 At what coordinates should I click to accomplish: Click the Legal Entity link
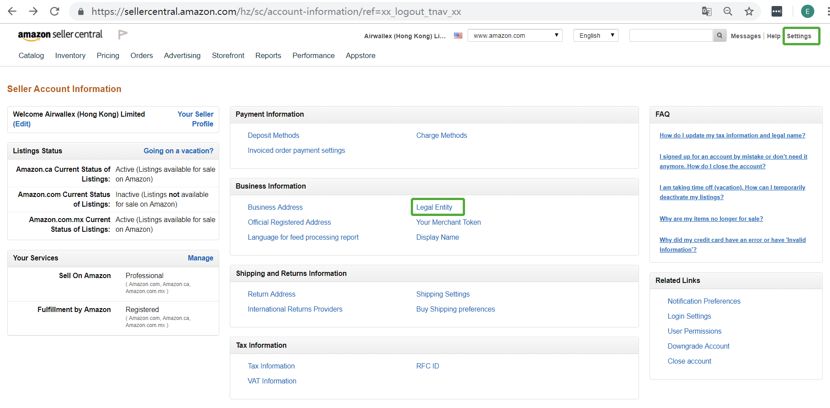434,207
